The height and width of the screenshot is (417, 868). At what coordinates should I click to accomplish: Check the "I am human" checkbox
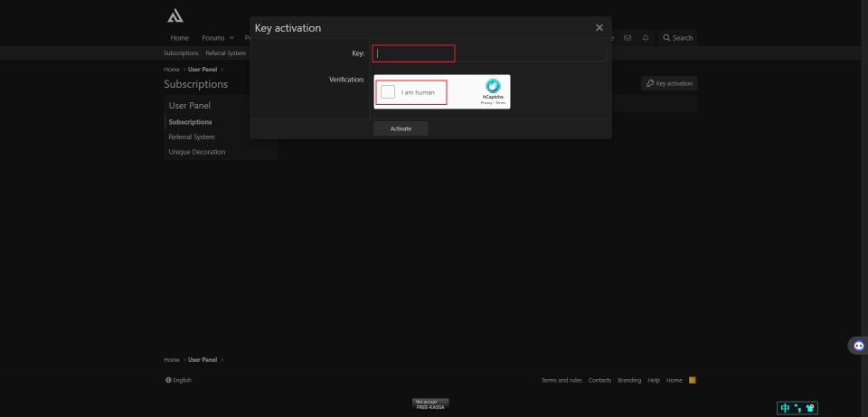pyautogui.click(x=388, y=91)
